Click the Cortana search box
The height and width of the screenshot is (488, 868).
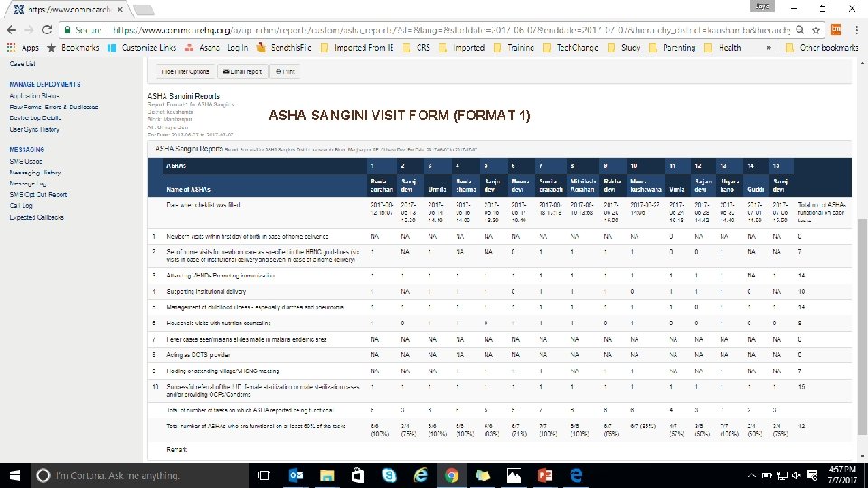[138, 475]
